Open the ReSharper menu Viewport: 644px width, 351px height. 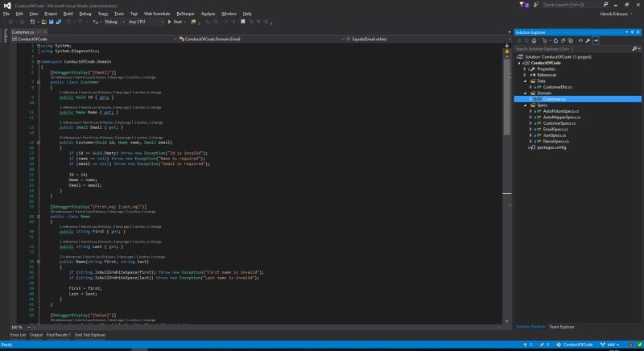click(185, 14)
